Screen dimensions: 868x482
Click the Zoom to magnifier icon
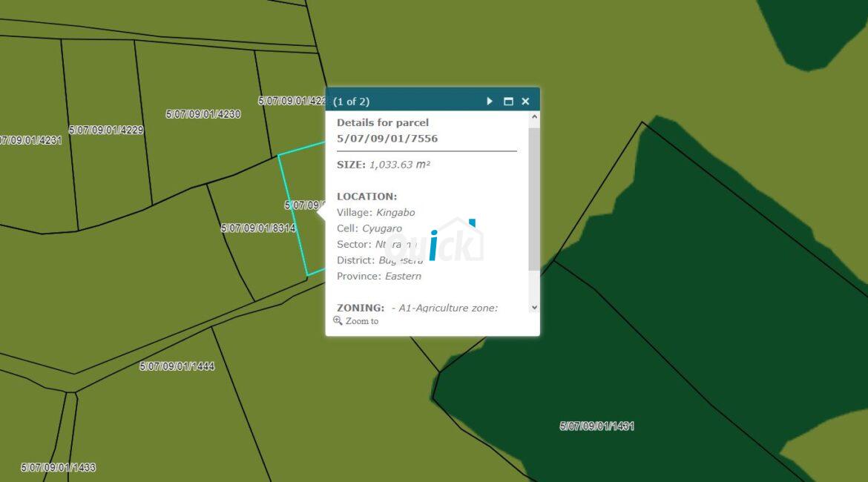tap(338, 320)
